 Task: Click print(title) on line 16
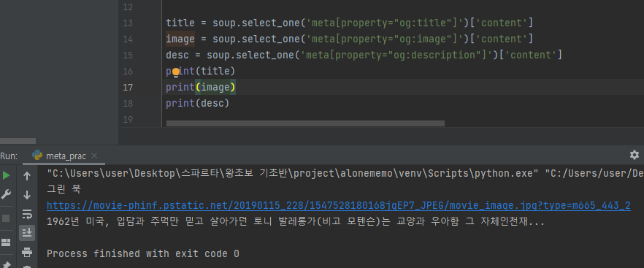(200, 71)
